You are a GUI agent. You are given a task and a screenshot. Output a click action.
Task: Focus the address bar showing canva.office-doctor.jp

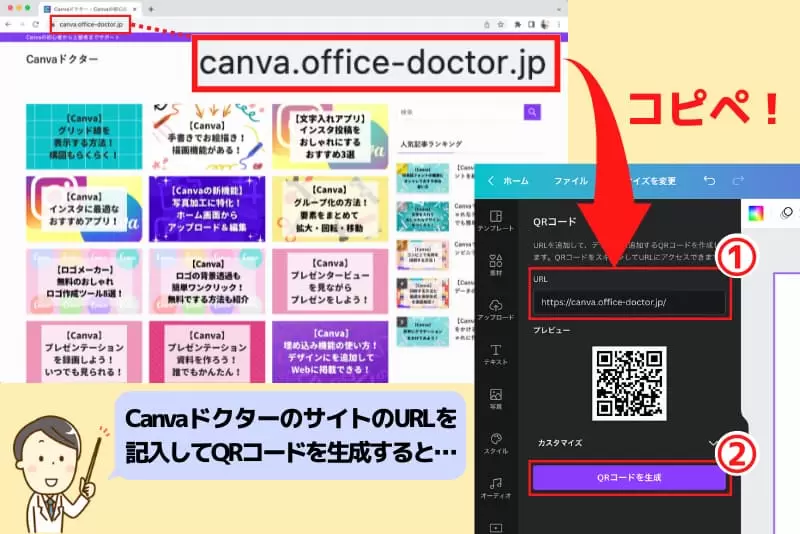(90, 24)
